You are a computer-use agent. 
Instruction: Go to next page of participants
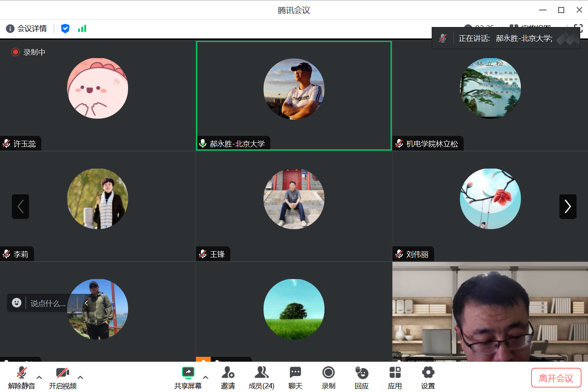(x=568, y=207)
